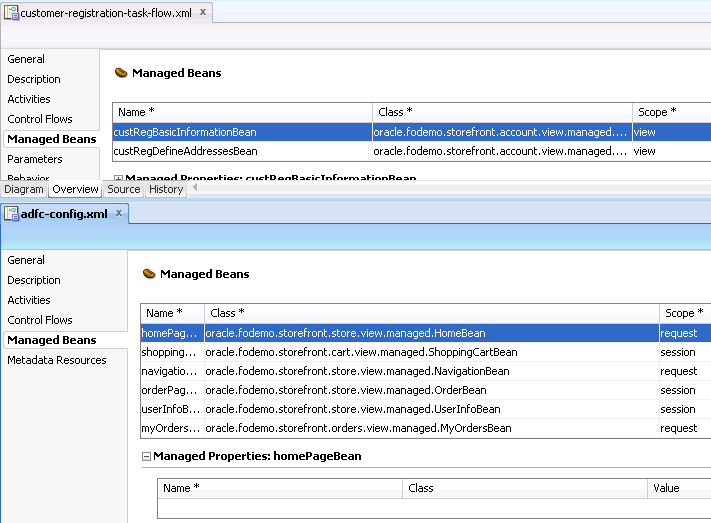Switch to the Overview tab
Viewport: 711px width, 523px height.
[x=75, y=189]
